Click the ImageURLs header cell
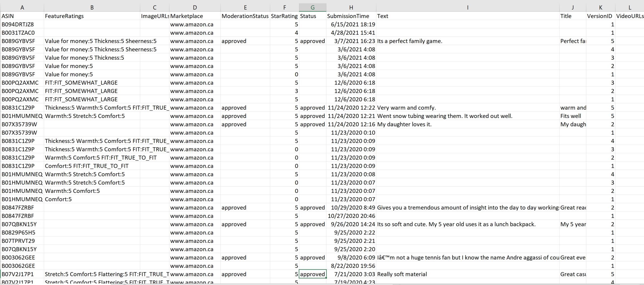This screenshot has height=285, width=644. coord(155,16)
